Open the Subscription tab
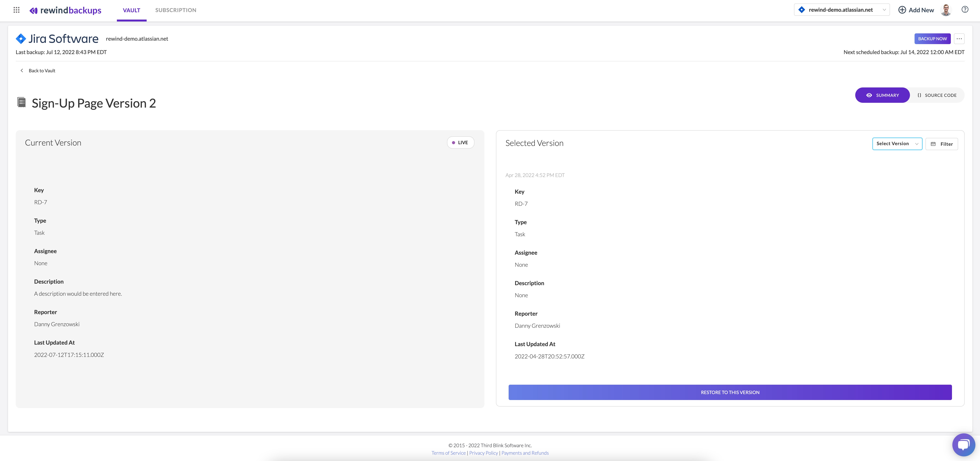The width and height of the screenshot is (980, 461). point(176,10)
